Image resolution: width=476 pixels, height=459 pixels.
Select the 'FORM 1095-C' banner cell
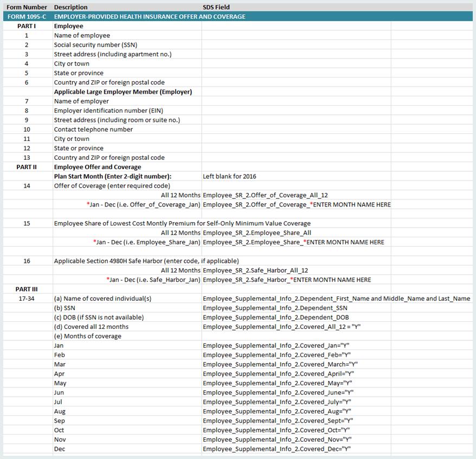coord(27,16)
